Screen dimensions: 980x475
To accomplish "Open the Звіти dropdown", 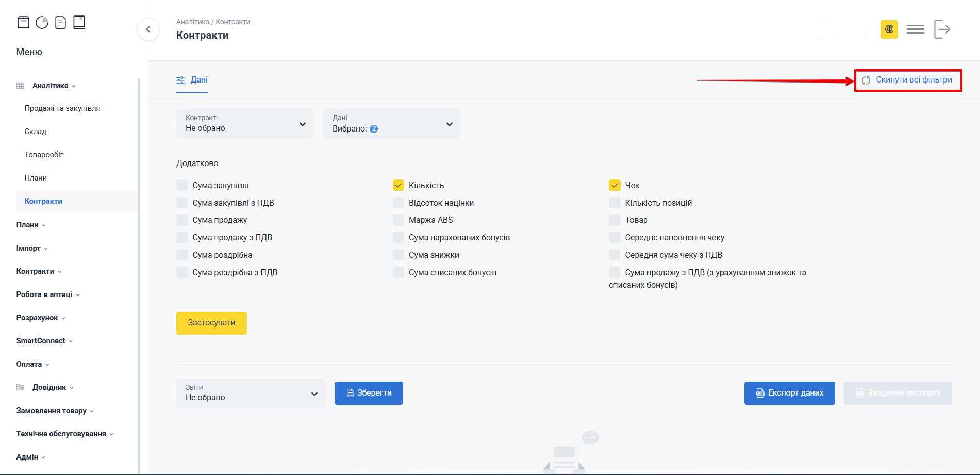I will (x=251, y=394).
